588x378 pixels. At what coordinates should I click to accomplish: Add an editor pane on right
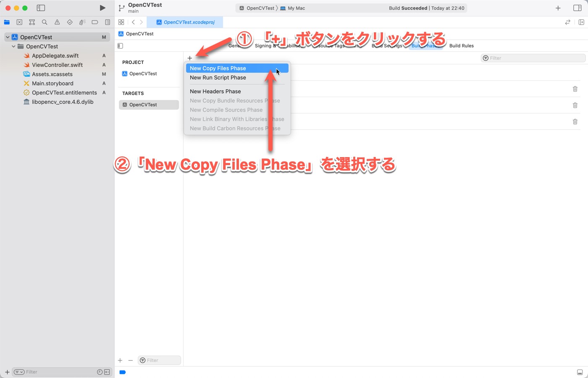tap(581, 22)
